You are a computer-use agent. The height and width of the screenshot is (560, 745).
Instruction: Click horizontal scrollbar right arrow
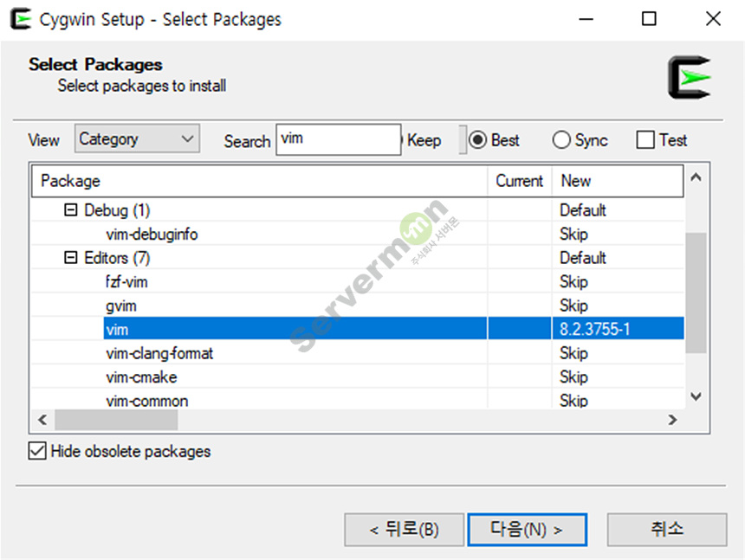[672, 420]
